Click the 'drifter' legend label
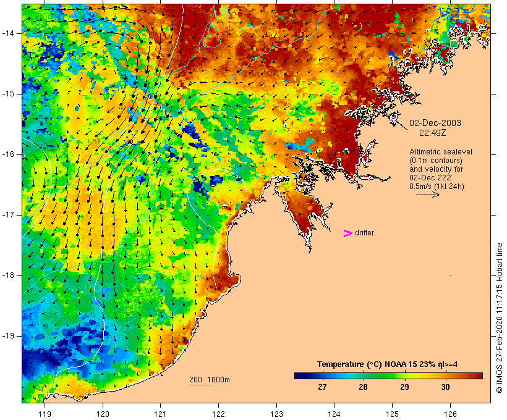Image resolution: width=507 pixels, height=420 pixels. pyautogui.click(x=364, y=233)
